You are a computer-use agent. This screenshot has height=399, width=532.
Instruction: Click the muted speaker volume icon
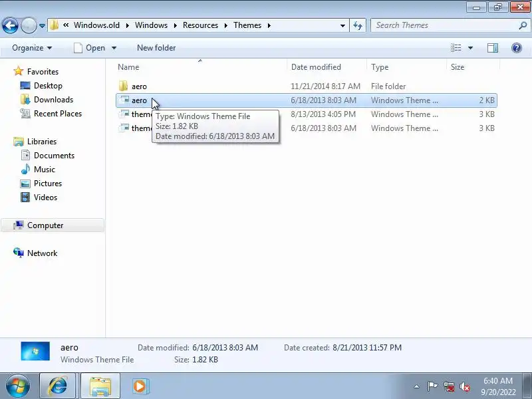coord(464,386)
